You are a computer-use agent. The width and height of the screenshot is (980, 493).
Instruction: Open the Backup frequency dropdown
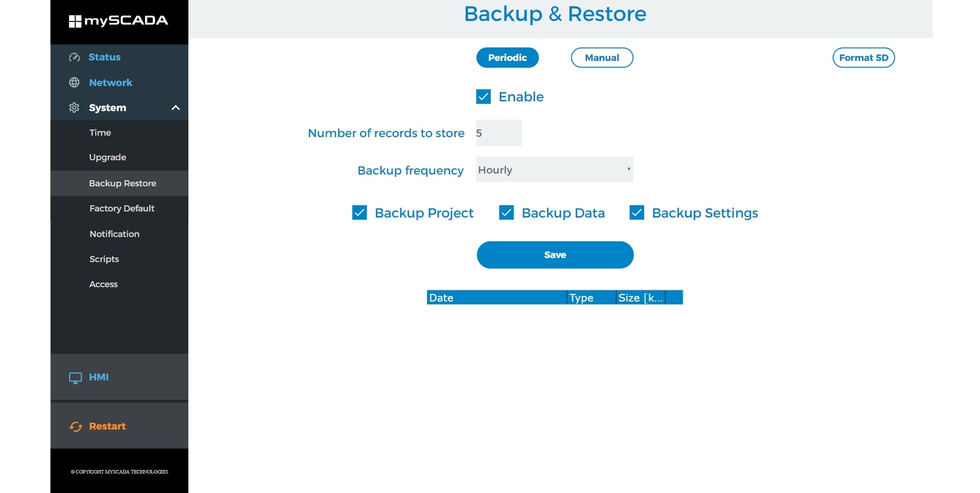pyautogui.click(x=555, y=169)
